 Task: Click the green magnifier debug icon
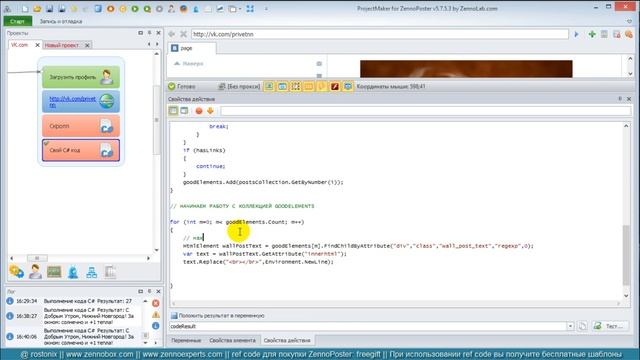click(x=147, y=9)
